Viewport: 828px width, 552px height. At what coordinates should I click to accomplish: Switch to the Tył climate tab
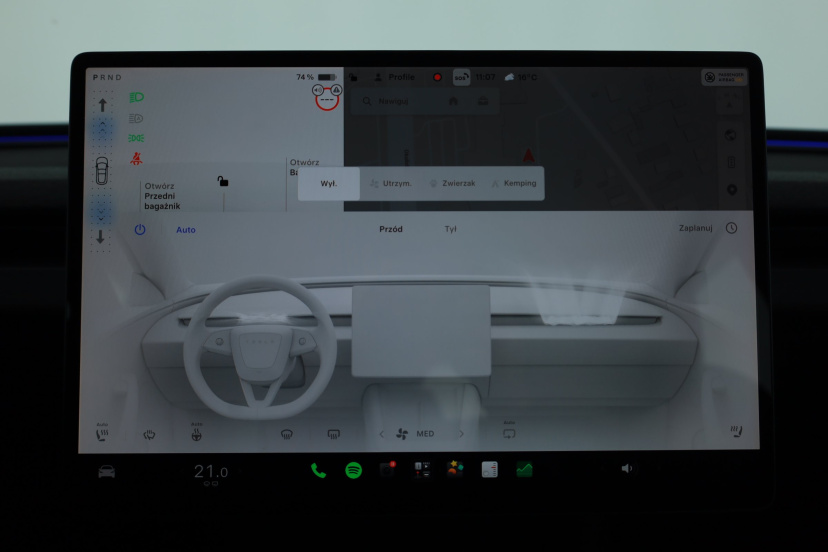click(450, 229)
